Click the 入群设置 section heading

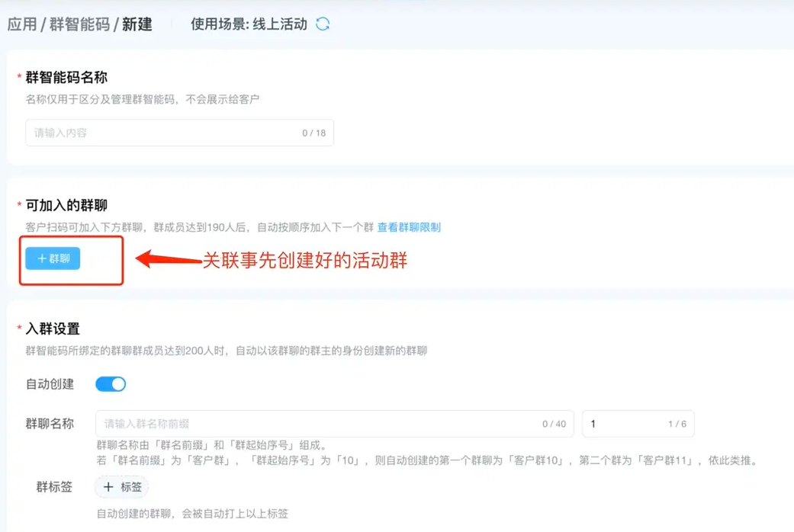[x=53, y=329]
